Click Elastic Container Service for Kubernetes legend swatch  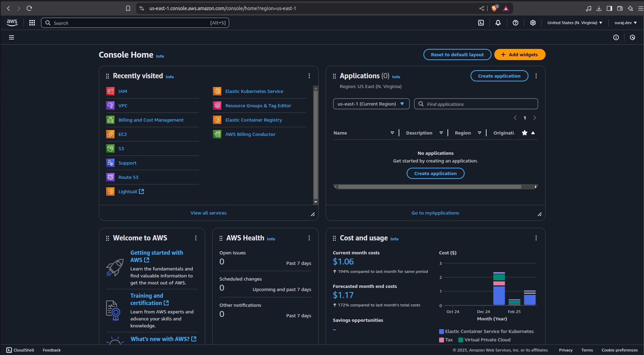click(442, 331)
